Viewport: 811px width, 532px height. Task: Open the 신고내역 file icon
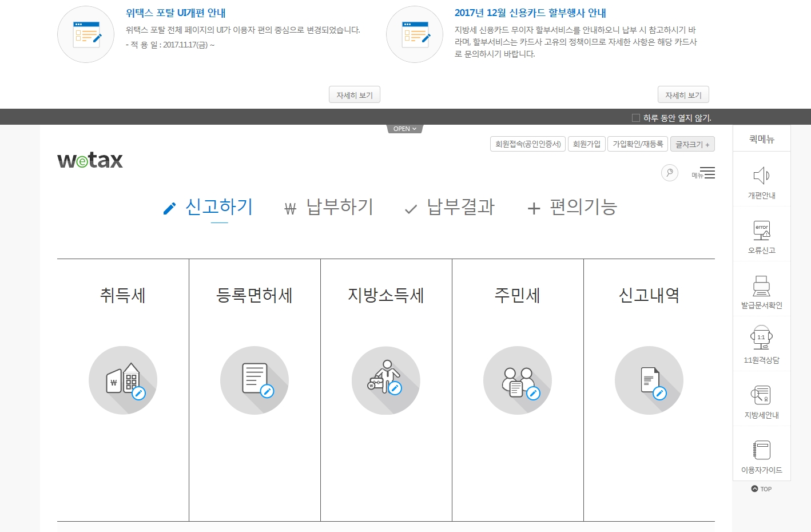pyautogui.click(x=649, y=380)
